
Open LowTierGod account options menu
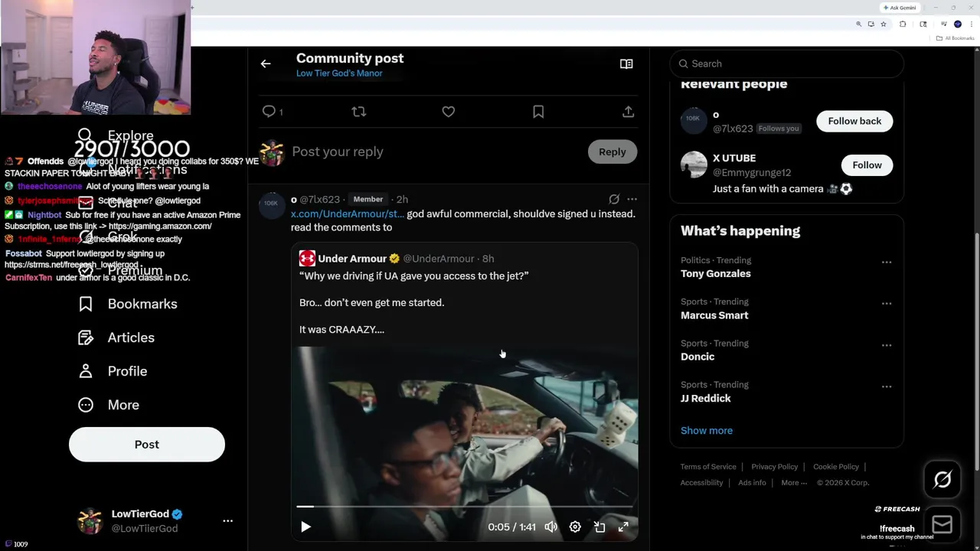coord(227,520)
